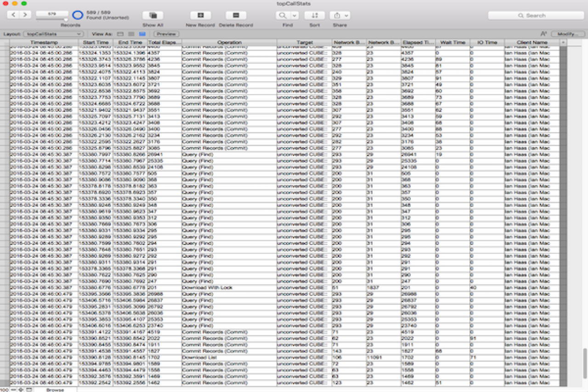Click the end time cell 153390.8145
This screenshot has width=588, height=392.
point(130,357)
